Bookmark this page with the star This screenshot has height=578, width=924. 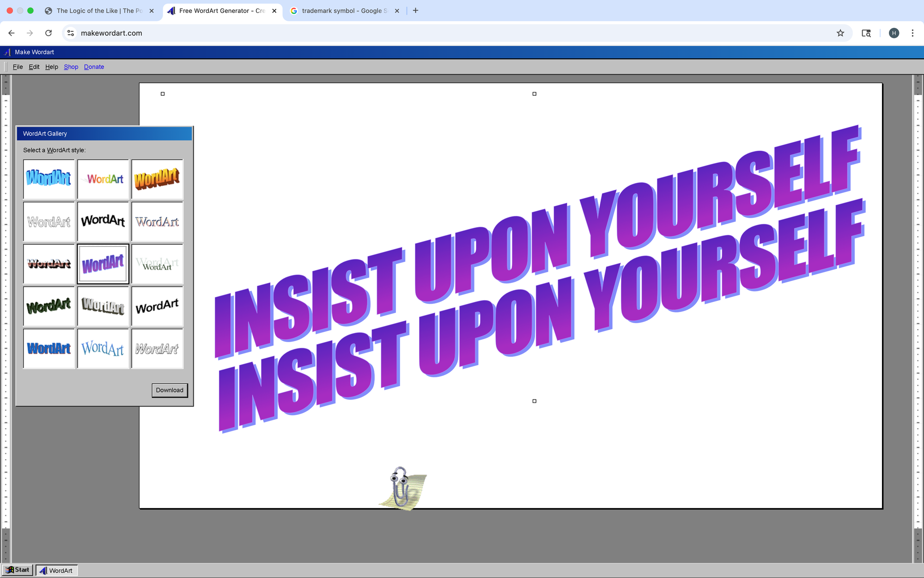coord(840,33)
